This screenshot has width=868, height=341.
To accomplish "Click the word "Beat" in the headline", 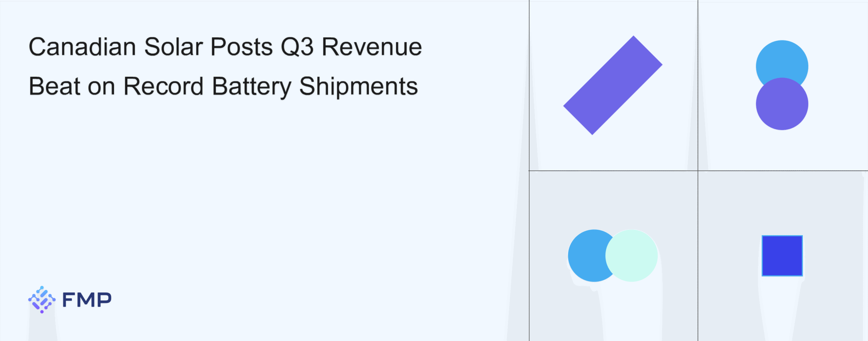I will pos(55,86).
